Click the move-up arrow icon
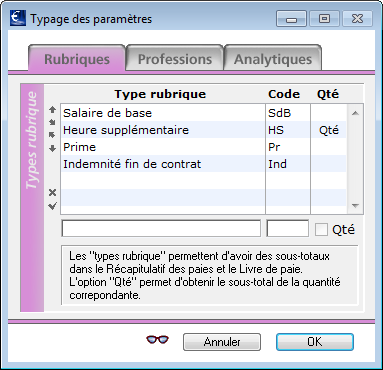This screenshot has width=383, height=370. point(52,109)
